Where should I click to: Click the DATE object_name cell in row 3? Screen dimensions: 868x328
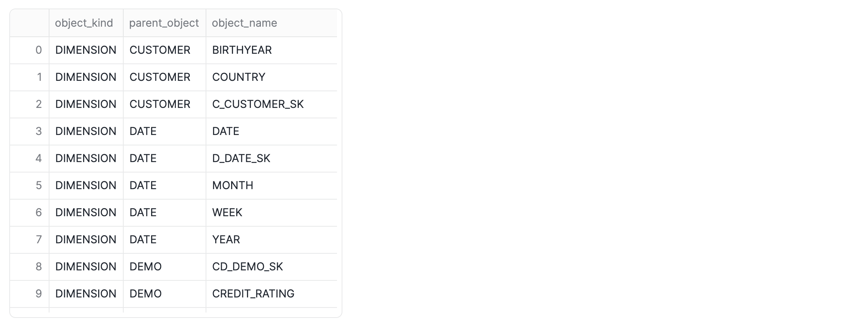[271, 132]
